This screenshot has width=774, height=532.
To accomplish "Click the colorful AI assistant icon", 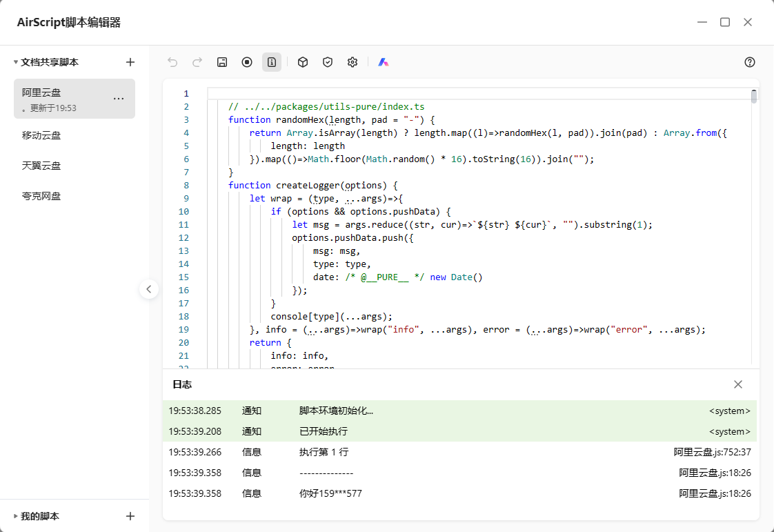I will 384,62.
